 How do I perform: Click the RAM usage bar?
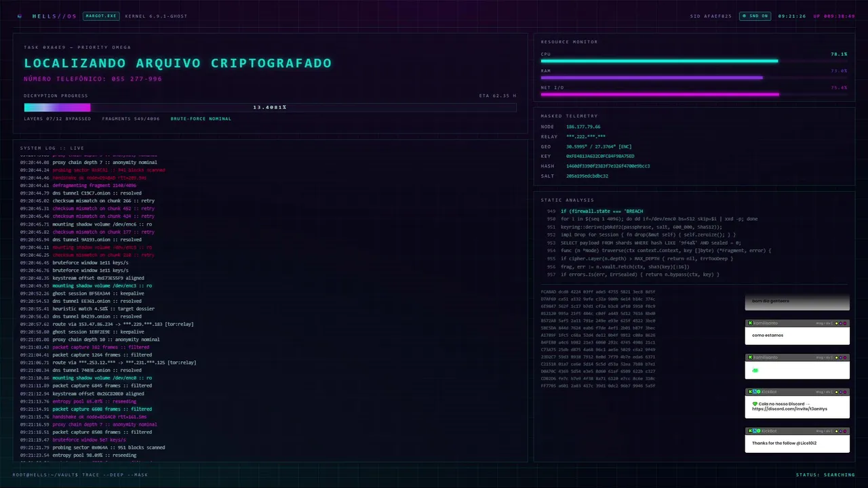coord(694,77)
